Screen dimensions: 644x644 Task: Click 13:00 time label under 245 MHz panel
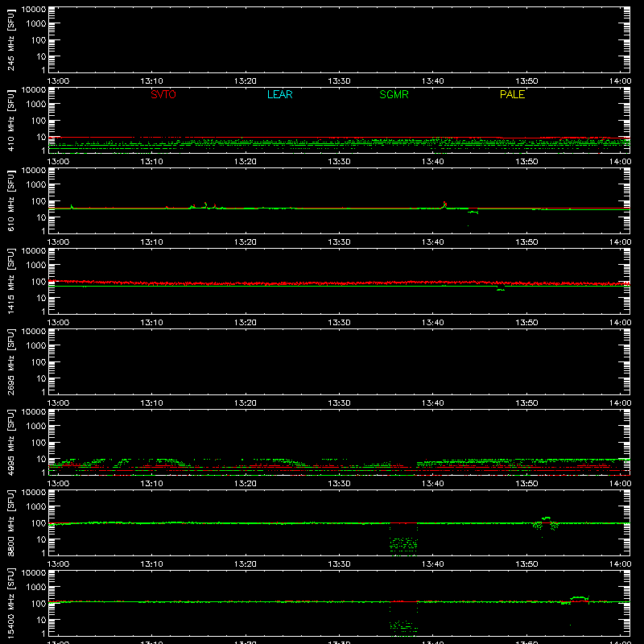[x=58, y=81]
